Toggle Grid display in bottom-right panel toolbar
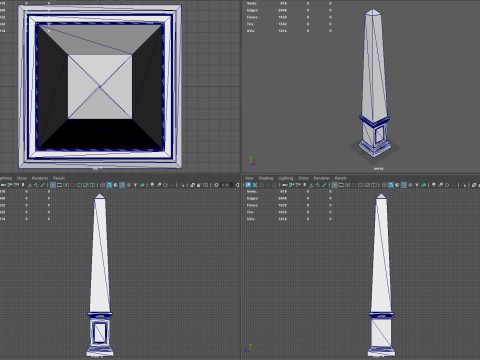Viewport: 480px width, 360px height. coord(334,185)
